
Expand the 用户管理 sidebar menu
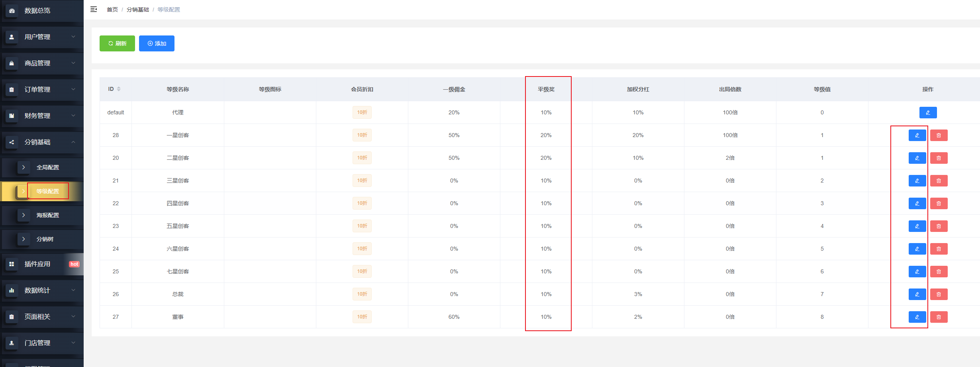point(42,37)
